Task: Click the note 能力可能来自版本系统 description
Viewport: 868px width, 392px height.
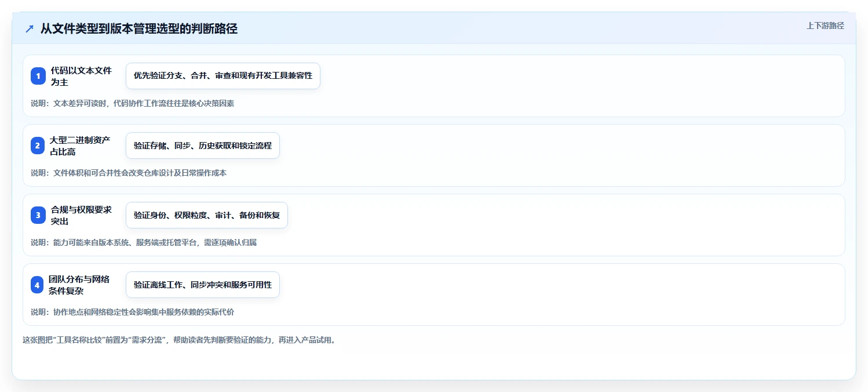Action: [144, 242]
